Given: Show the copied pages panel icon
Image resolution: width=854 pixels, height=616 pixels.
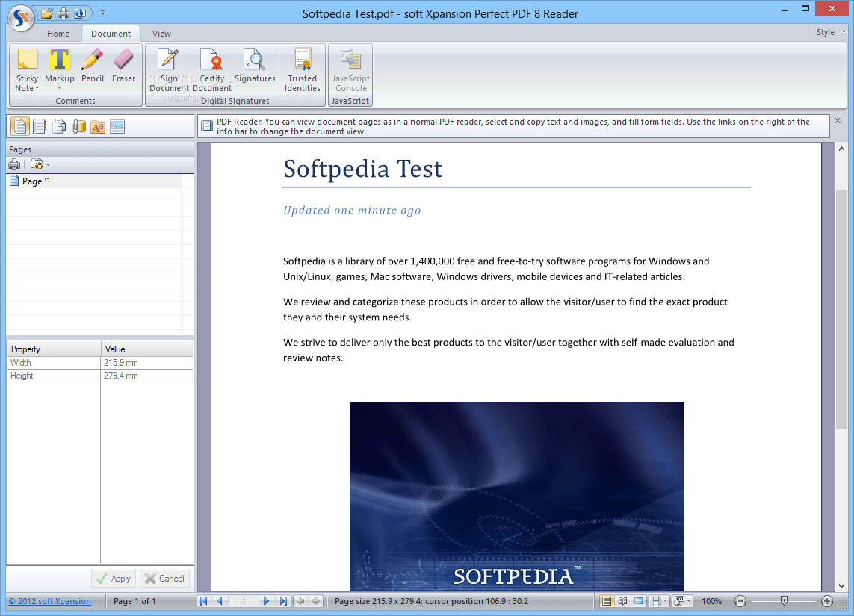Looking at the screenshot, I should click(59, 126).
